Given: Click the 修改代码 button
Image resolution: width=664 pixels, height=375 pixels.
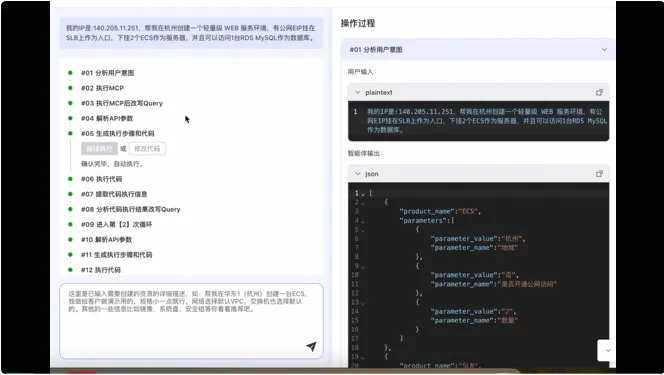Looking at the screenshot, I should click(x=147, y=149).
